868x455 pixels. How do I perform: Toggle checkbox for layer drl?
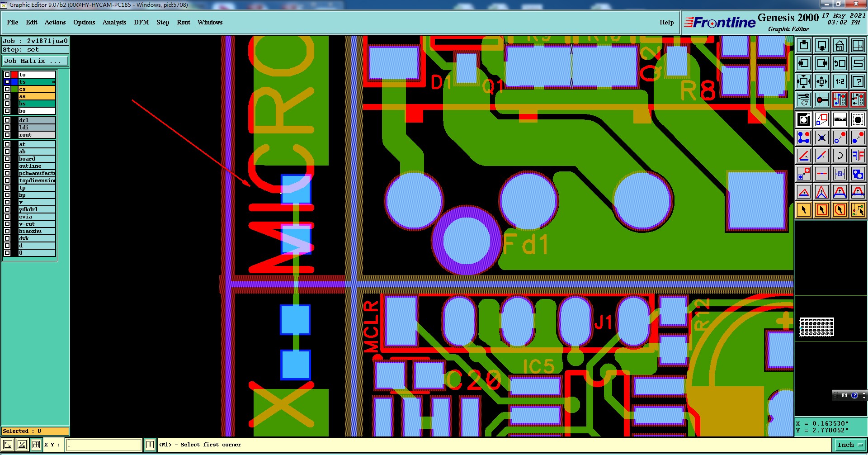click(7, 120)
